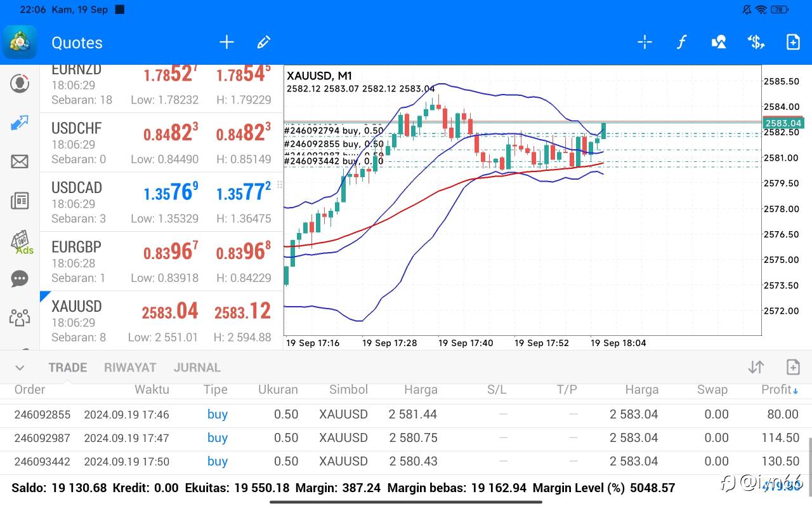Select the EURGBP quote row
Viewport: 812px width, 508px height.
160,261
